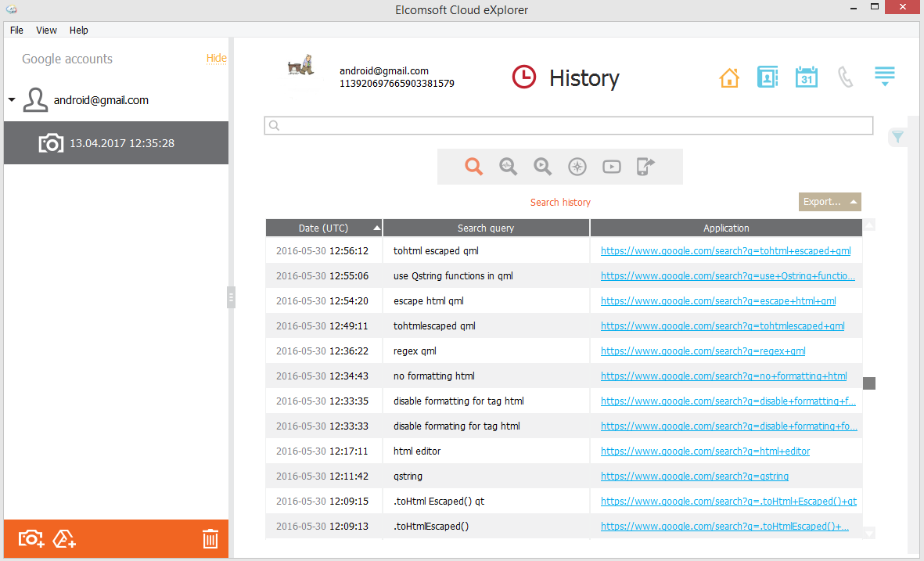The width and height of the screenshot is (924, 561).
Task: Open the Calls phone icon
Action: [845, 77]
